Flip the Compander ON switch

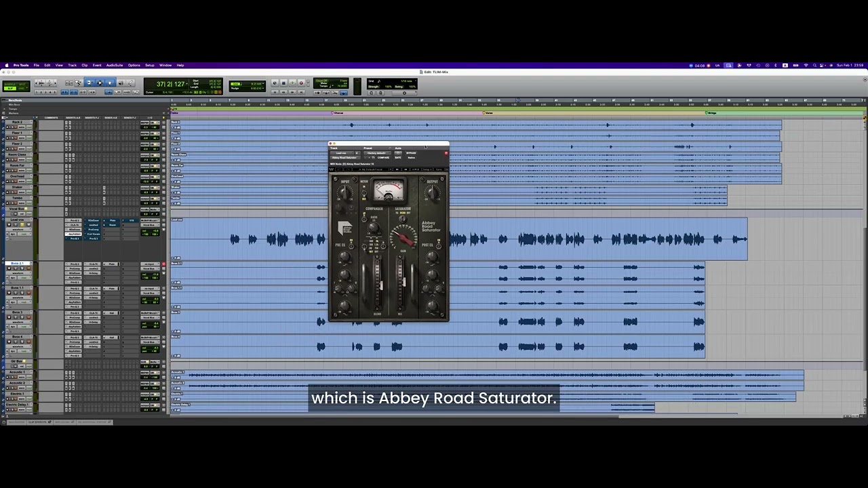click(x=364, y=219)
